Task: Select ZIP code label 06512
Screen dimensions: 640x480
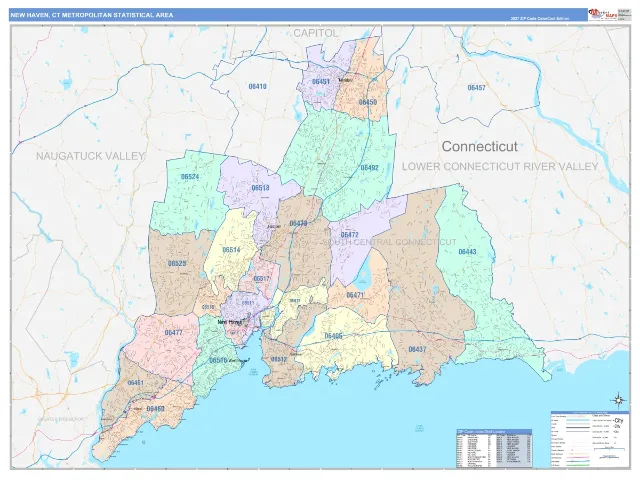Action: pyautogui.click(x=279, y=360)
